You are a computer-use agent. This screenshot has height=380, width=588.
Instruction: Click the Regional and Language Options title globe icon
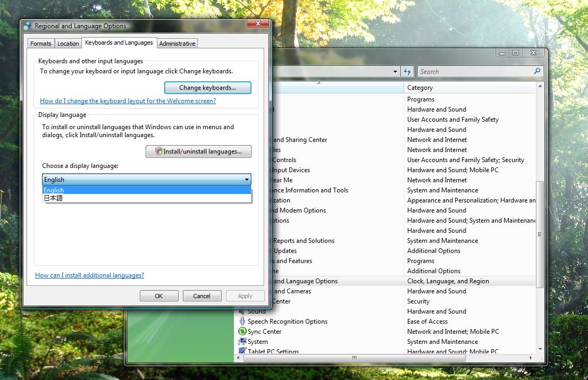click(x=27, y=26)
